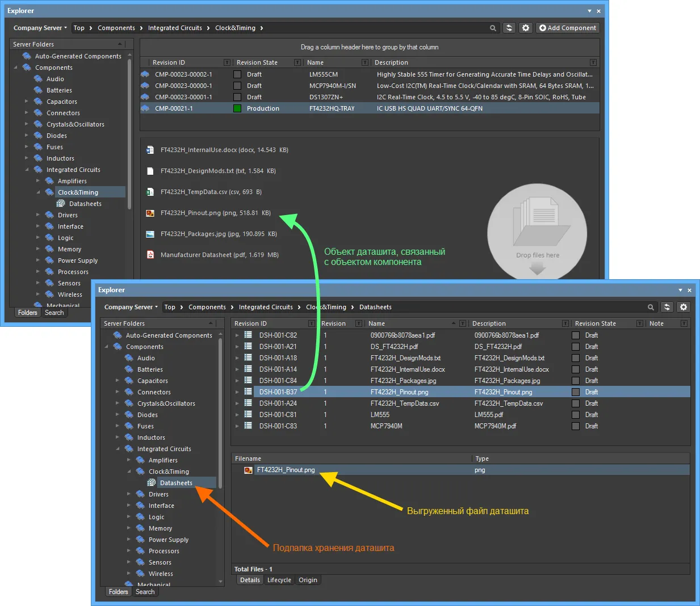Click the gear icon in lower Explorer toolbar

(684, 307)
